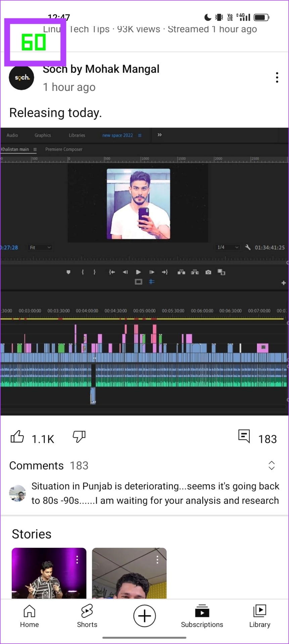Open the Home tab
289x644 pixels.
(x=29, y=616)
